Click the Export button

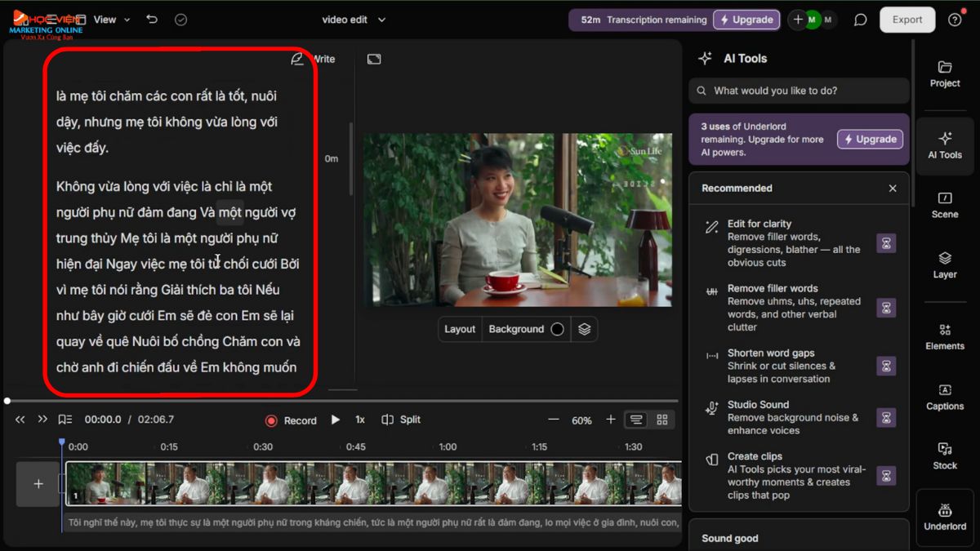click(907, 20)
